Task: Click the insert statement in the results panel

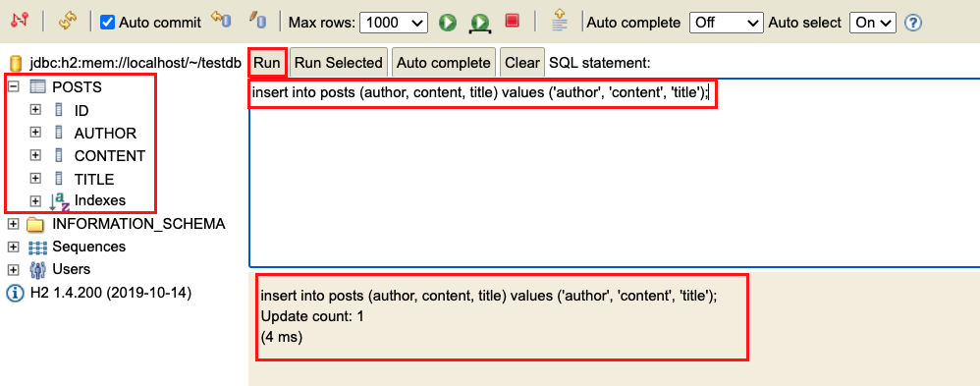Action: [x=489, y=295]
